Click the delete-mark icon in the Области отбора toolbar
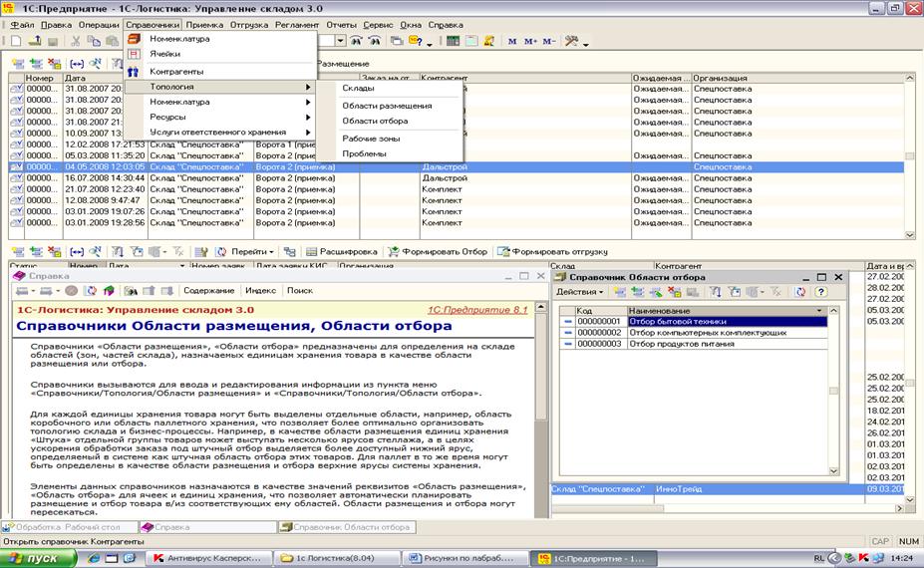 point(675,292)
